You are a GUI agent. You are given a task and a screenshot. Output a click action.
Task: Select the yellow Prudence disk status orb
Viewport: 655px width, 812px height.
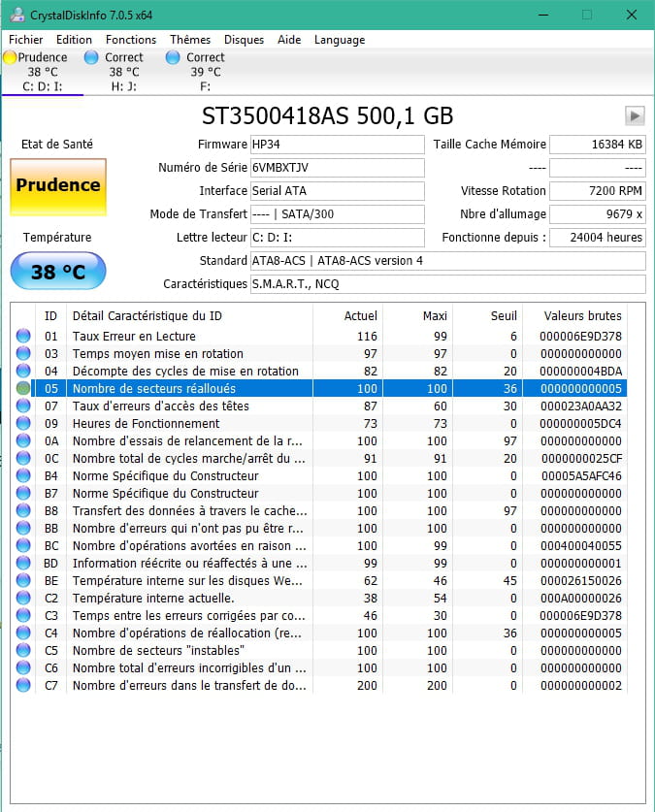point(10,57)
